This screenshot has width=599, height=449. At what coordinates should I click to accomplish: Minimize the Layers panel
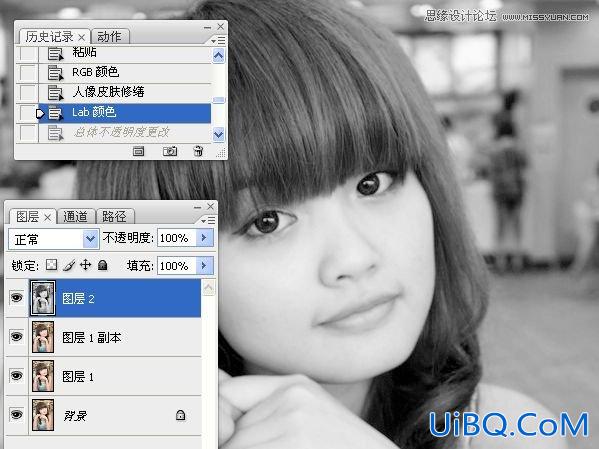pos(198,207)
